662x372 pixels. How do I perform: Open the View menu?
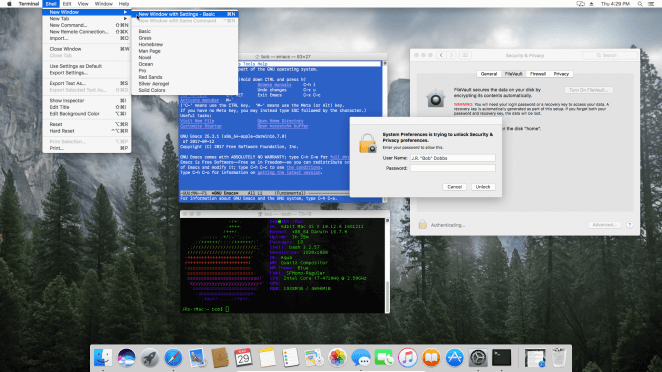point(83,4)
